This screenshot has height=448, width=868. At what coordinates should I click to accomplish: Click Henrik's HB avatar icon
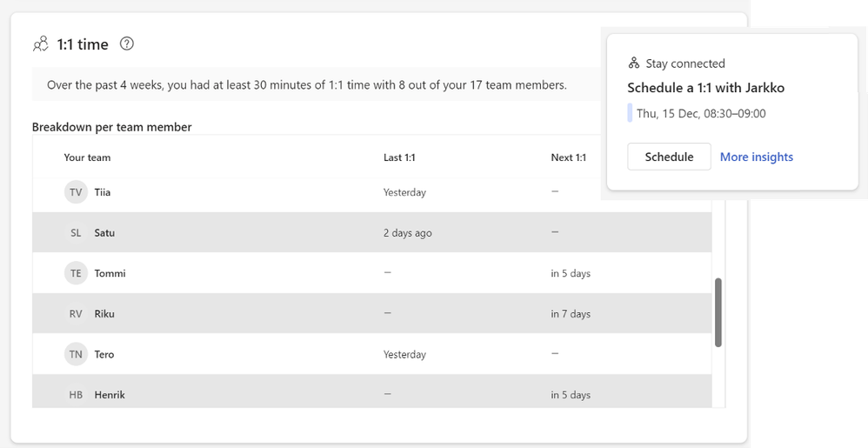click(x=76, y=395)
